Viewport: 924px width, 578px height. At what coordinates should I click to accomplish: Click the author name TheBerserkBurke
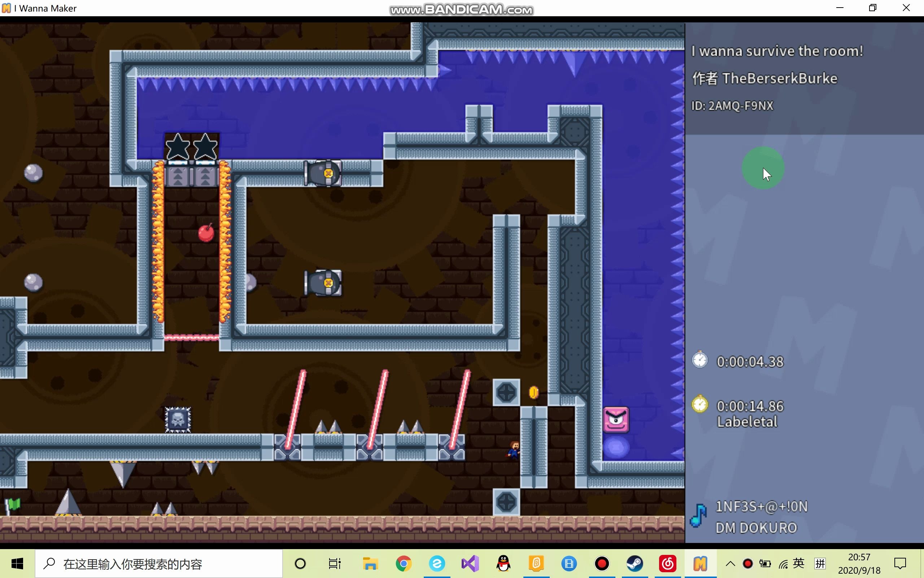tap(780, 78)
